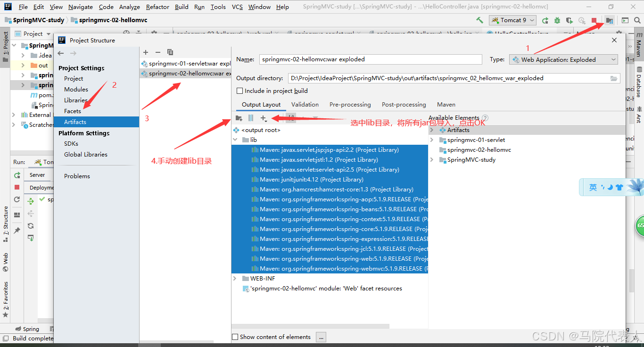Open the Structure side tool window
Screen dimensions: 644x347
(6, 223)
